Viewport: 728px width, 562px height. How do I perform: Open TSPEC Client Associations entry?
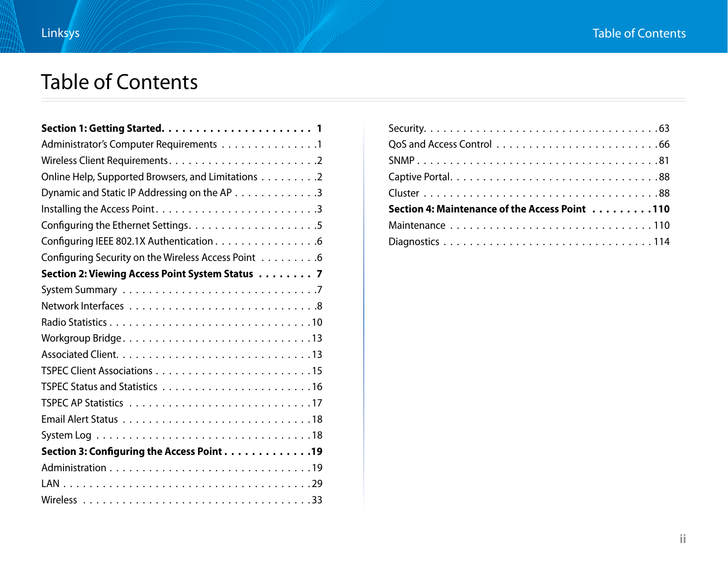pyautogui.click(x=182, y=371)
